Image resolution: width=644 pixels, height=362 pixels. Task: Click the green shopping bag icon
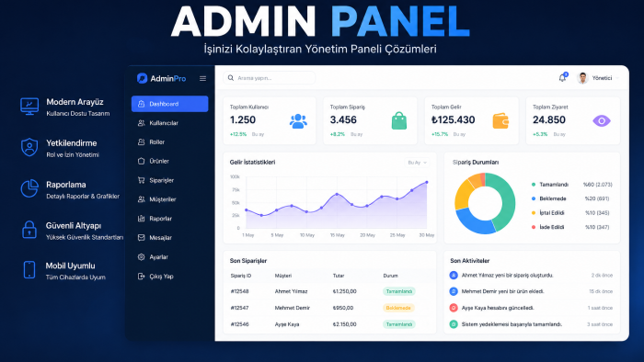point(399,120)
